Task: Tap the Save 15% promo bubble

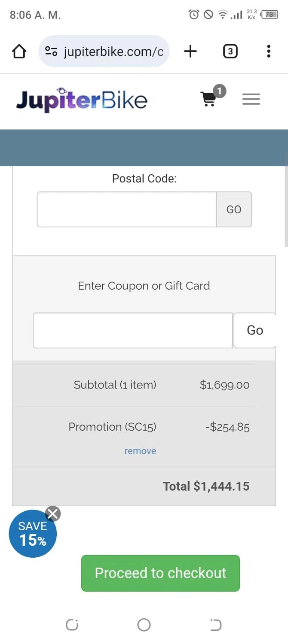Action: tap(31, 535)
